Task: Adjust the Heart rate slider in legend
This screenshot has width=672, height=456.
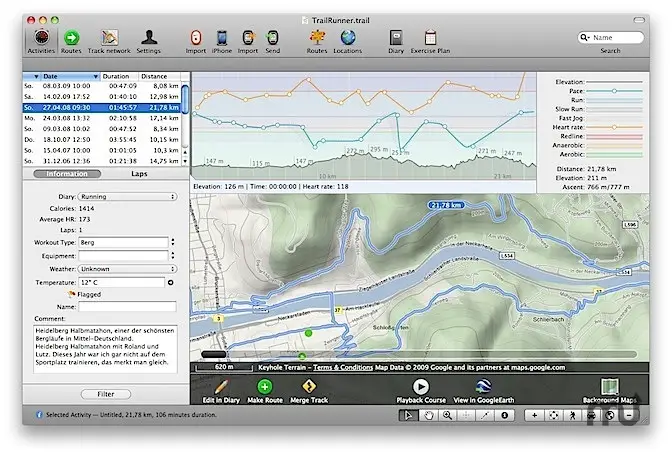Action: 614,127
